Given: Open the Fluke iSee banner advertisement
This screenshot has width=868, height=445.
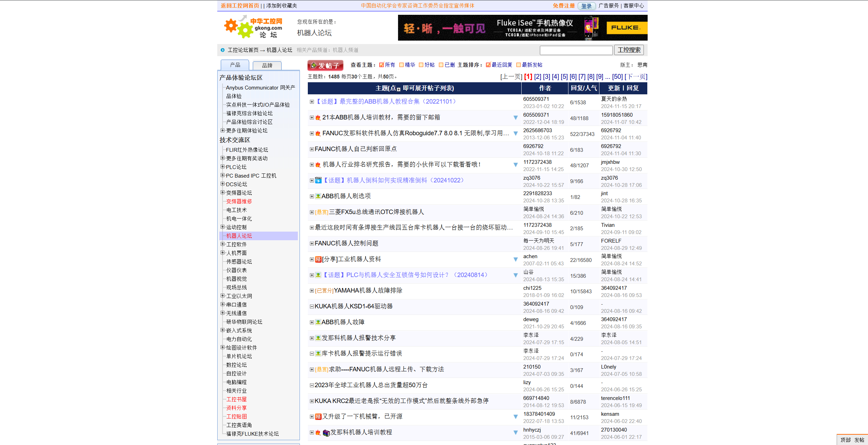Looking at the screenshot, I should 522,28.
